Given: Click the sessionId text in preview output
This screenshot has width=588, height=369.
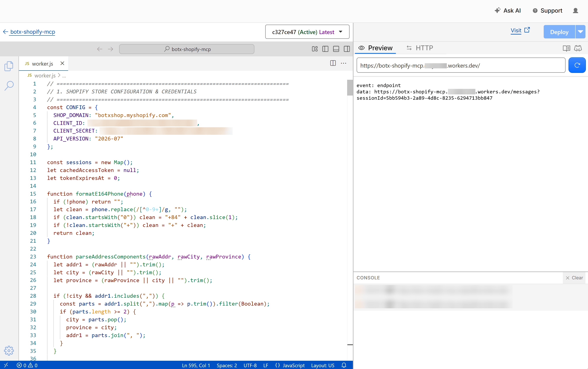Looking at the screenshot, I should coord(424,98).
